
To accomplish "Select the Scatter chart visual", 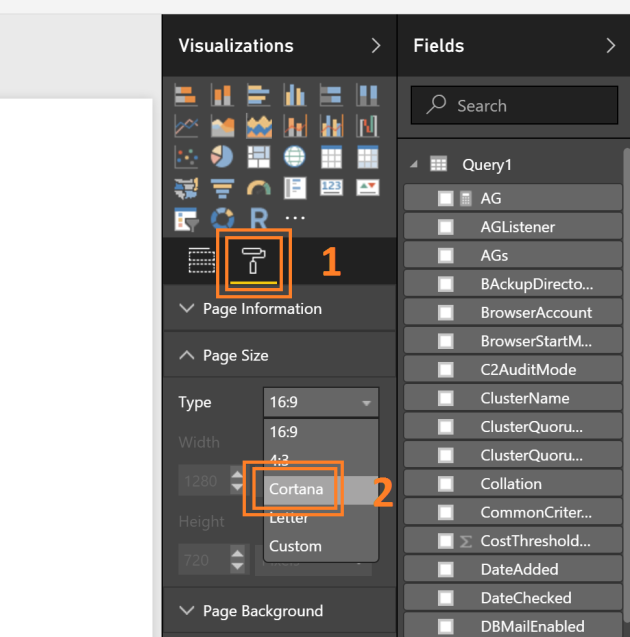I will pos(186,157).
